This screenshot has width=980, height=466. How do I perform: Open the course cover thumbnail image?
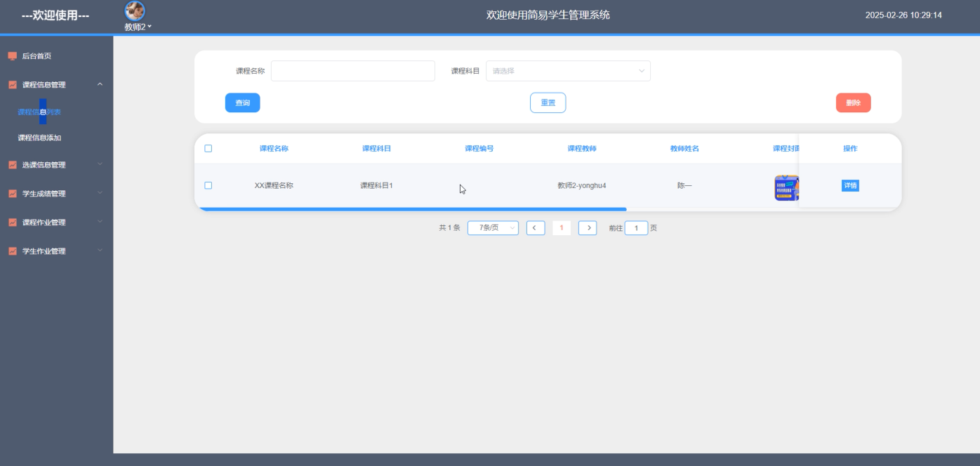click(x=786, y=187)
